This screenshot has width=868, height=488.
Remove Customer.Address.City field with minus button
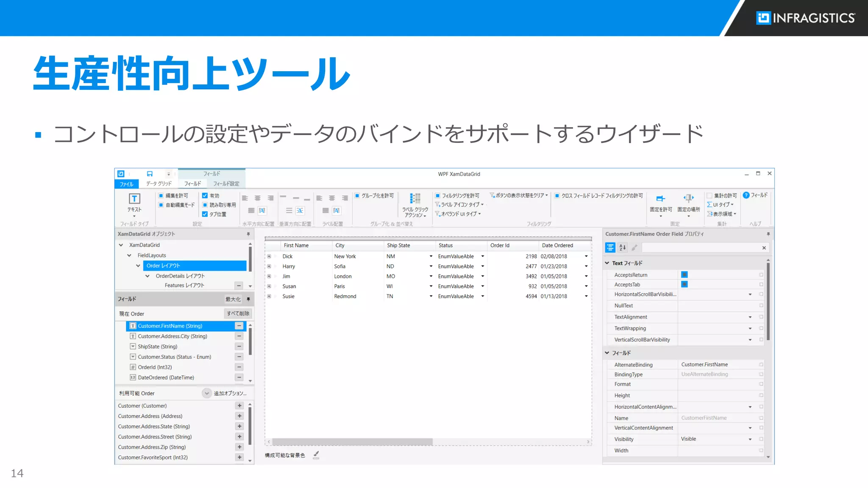tap(239, 336)
